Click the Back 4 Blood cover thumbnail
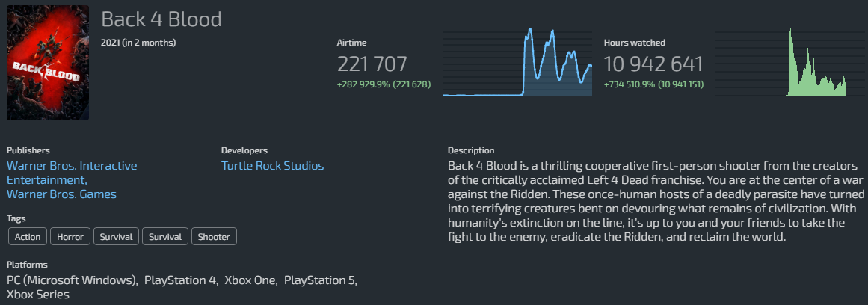Image resolution: width=868 pixels, height=305 pixels. [x=48, y=63]
